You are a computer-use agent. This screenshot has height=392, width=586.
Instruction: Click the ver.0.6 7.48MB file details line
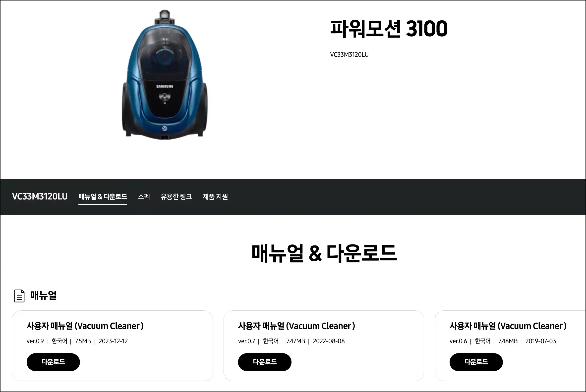pos(503,341)
